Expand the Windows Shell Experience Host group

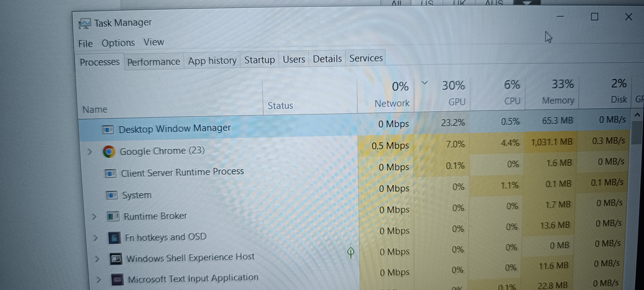[97, 259]
